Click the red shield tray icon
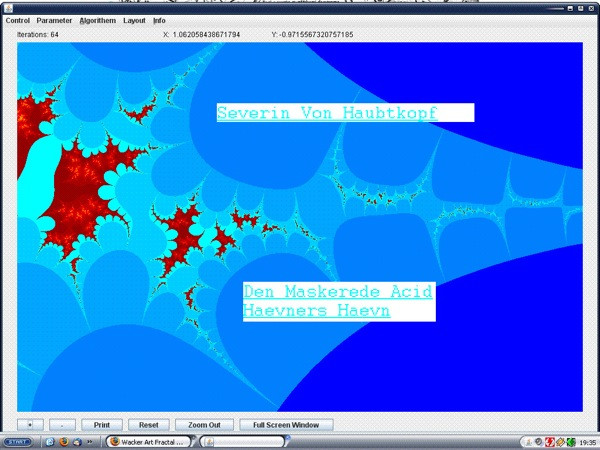Viewport: 600px width, 450px height. (550, 441)
